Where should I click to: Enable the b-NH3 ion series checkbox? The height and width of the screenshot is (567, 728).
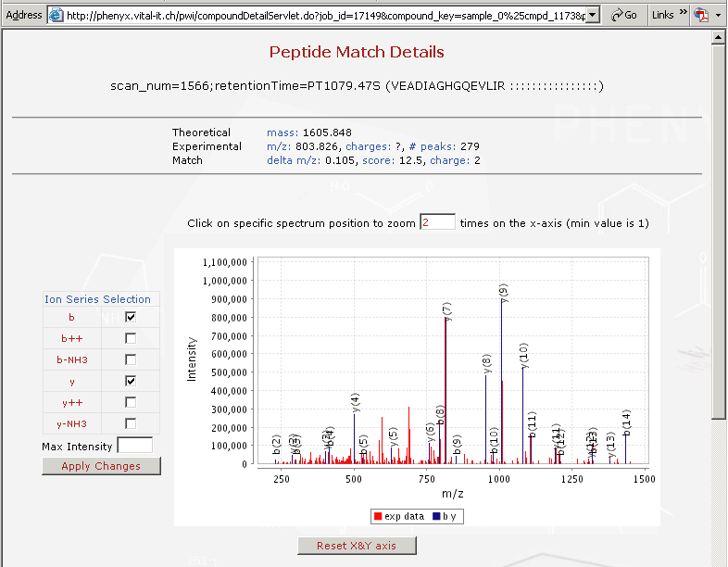(131, 359)
